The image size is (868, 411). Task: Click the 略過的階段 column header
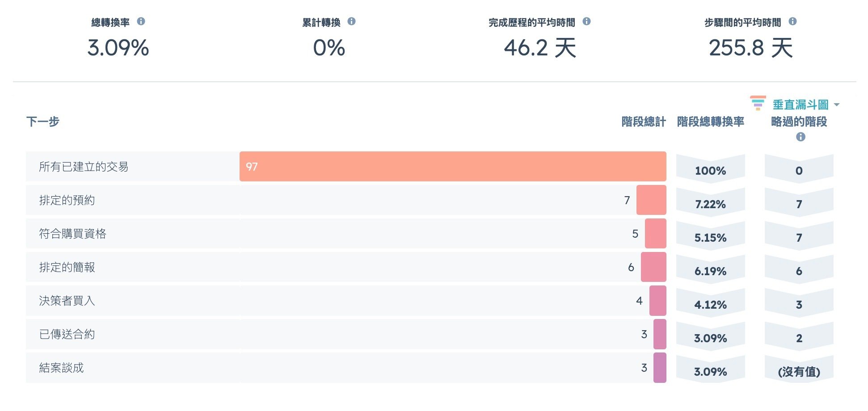tap(799, 122)
